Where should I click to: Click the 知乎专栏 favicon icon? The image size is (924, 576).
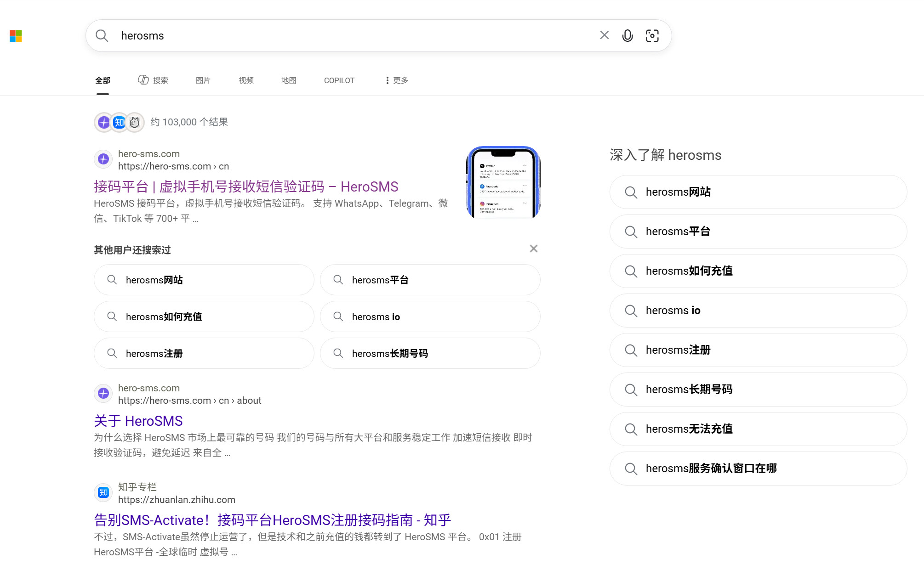[x=103, y=493]
